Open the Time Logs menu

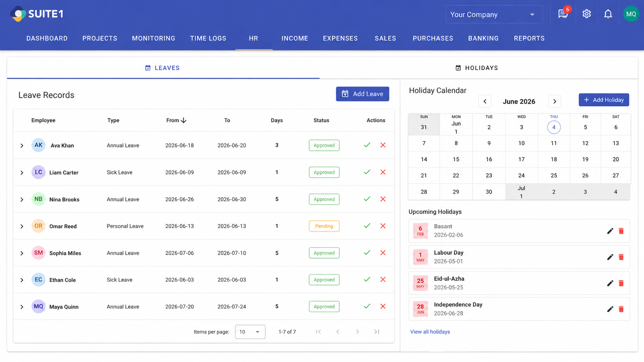208,38
